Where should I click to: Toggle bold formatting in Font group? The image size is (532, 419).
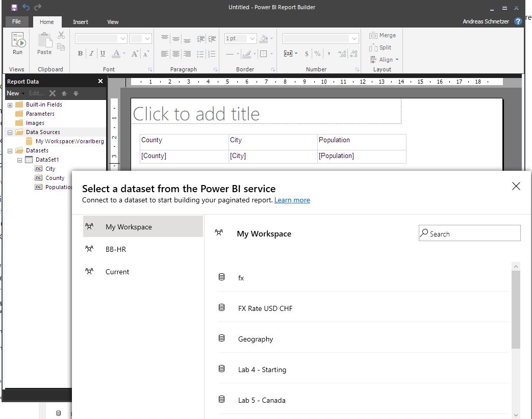coord(80,54)
